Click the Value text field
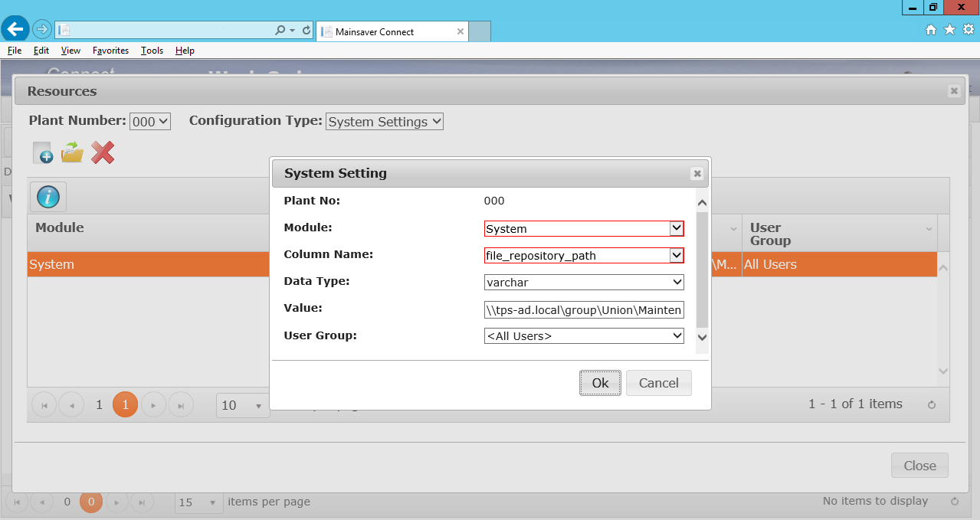Viewport: 980px width, 520px height. tap(584, 309)
